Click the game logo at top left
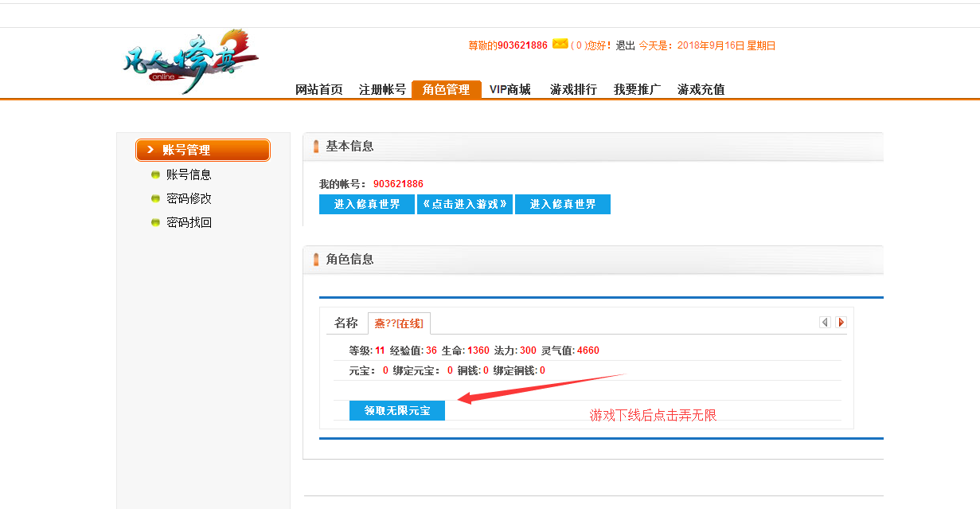Screen dimensions: 980x509 pyautogui.click(x=191, y=62)
